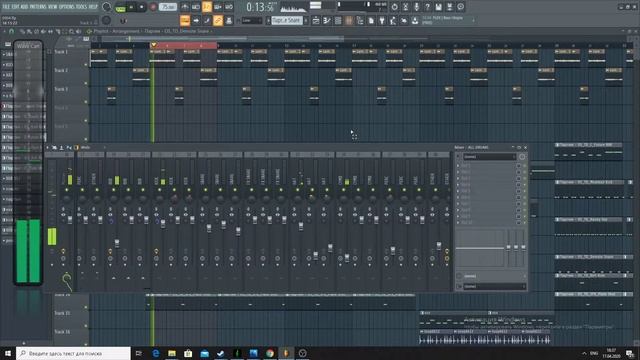The image size is (640, 360).
Task: Toggle the recording countdown icon
Action: point(207,7)
